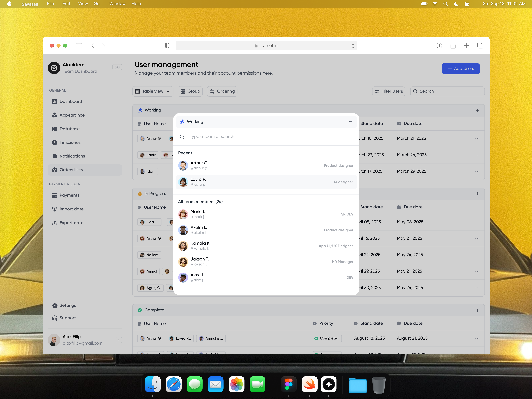Click the Safari privacy shield icon
Image resolution: width=532 pixels, height=399 pixels.
(x=167, y=45)
